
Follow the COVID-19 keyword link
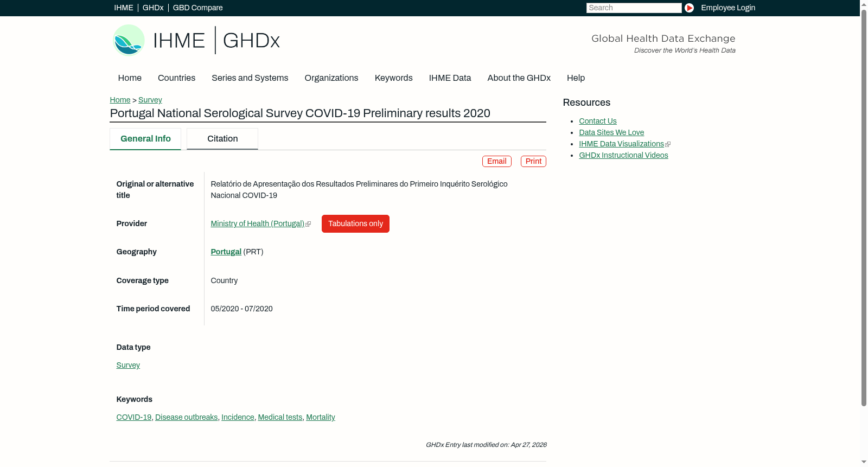coord(133,417)
